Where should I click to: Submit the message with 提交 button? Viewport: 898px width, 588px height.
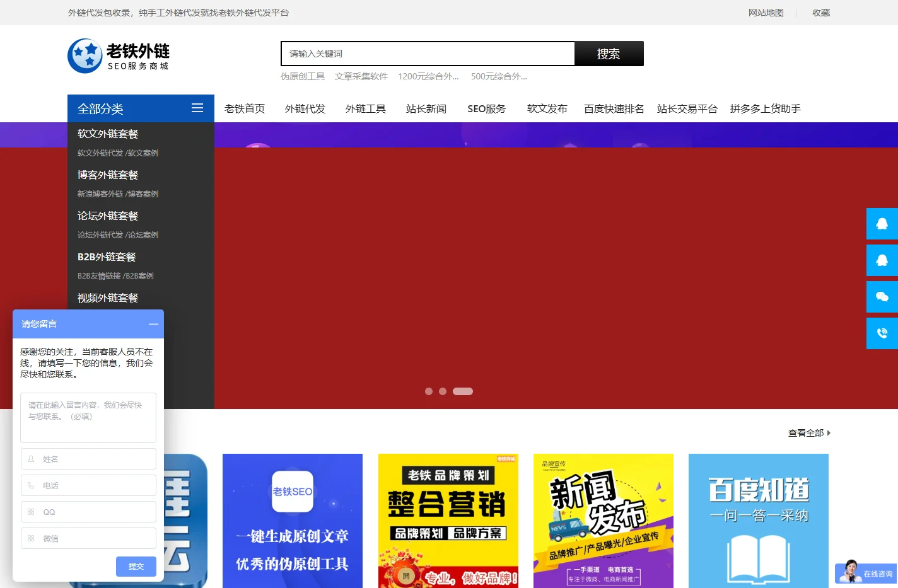(136, 567)
